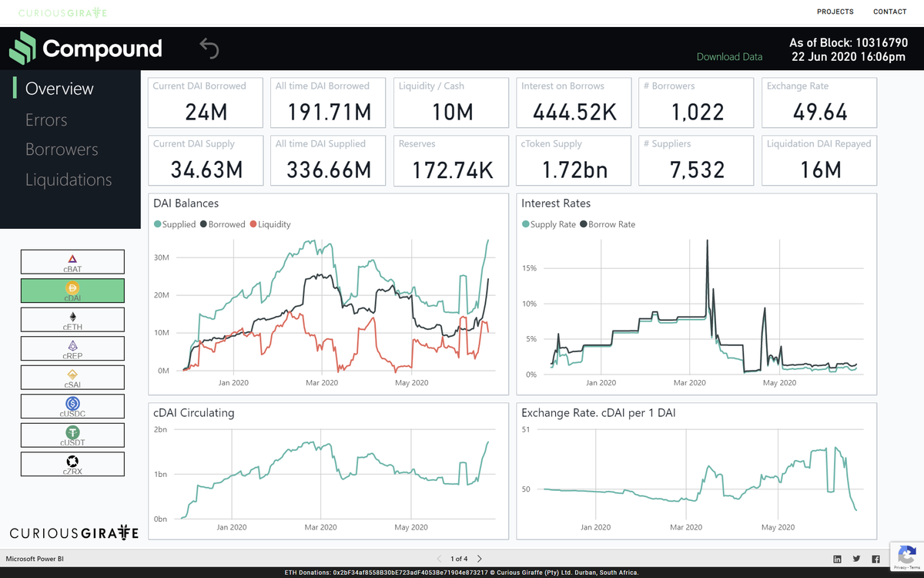Click the '1 of 4' page indicator
Viewport: 924px width, 578px height.
tap(460, 559)
